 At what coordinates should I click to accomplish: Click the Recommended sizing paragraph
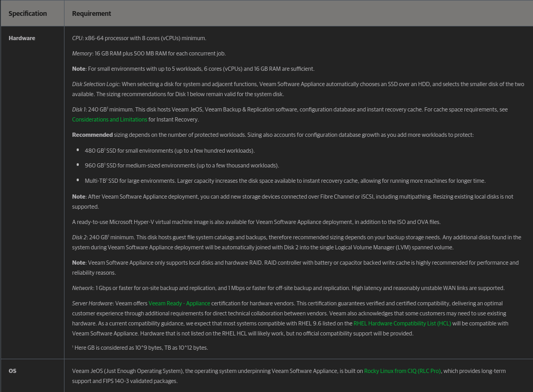click(273, 135)
